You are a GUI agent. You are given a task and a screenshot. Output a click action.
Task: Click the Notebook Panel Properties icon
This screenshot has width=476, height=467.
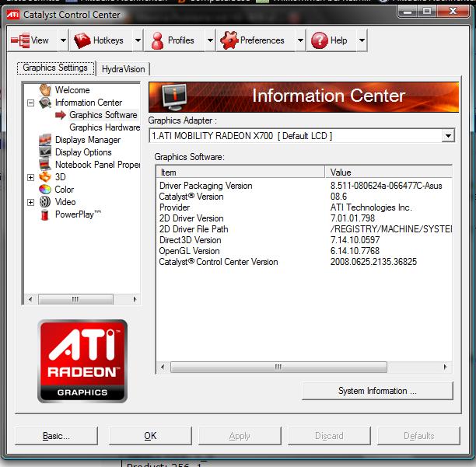point(45,165)
